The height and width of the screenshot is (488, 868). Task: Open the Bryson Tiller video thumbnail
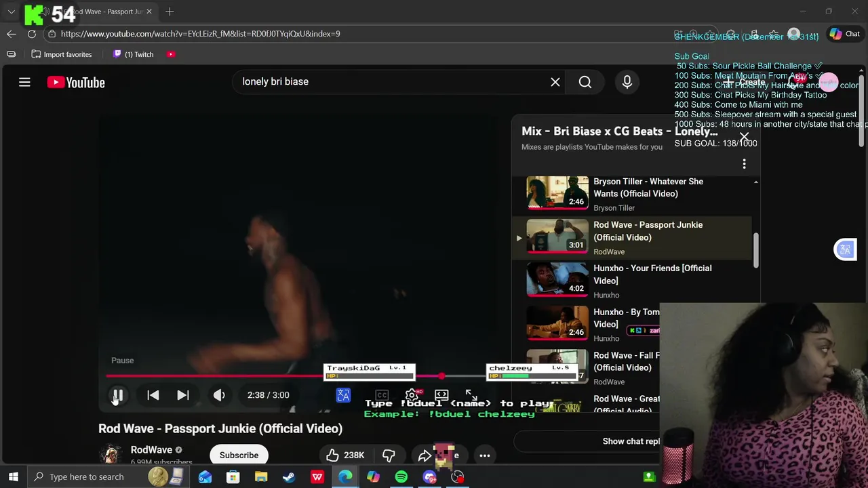[557, 192]
